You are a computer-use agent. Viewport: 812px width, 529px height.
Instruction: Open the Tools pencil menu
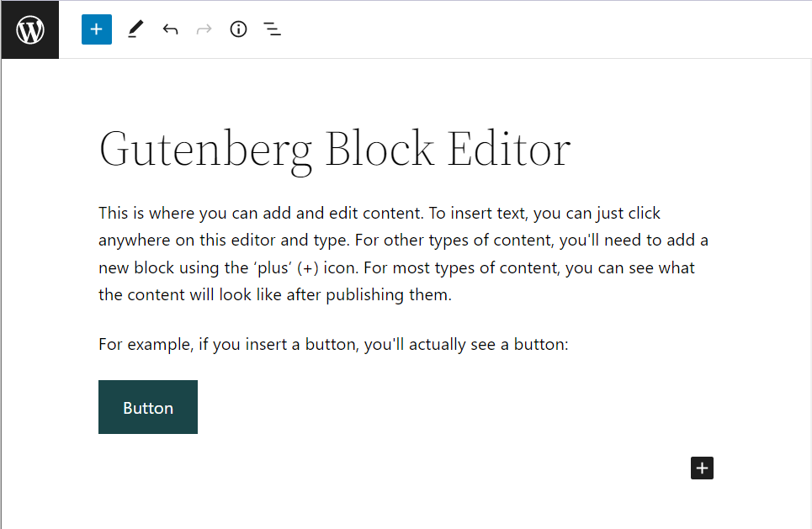point(135,29)
